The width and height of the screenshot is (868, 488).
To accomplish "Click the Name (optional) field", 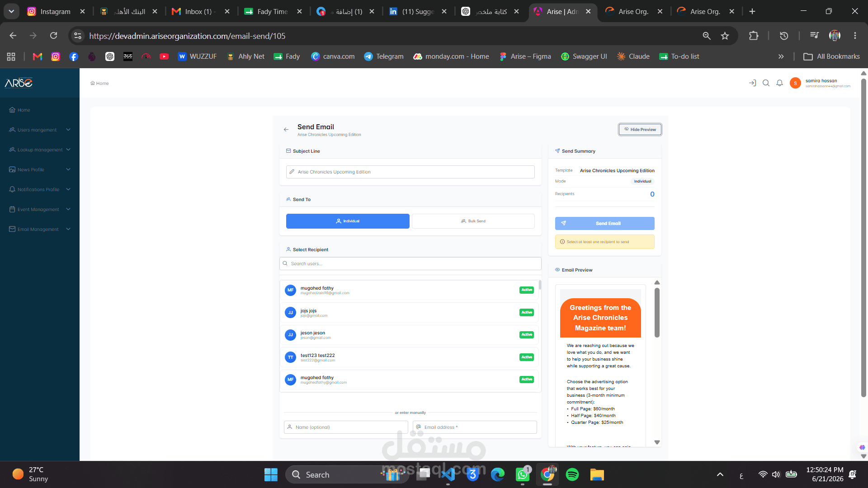I will pos(346,427).
